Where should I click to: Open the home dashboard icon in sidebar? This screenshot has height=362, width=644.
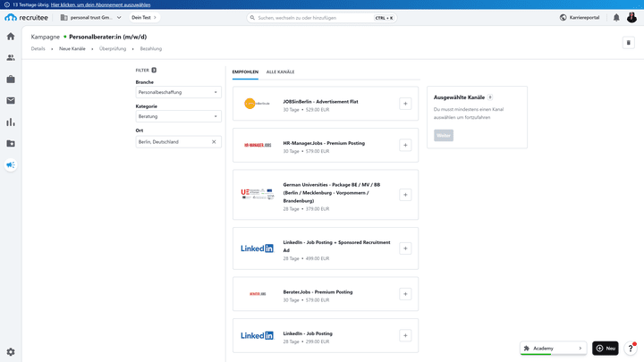pos(11,37)
